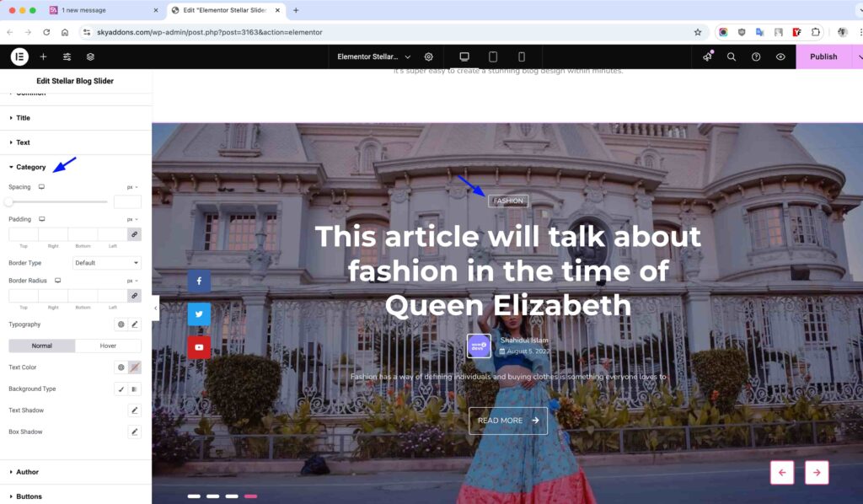Choose gradient Background Type
Viewport: 863px width, 504px height.
134,389
